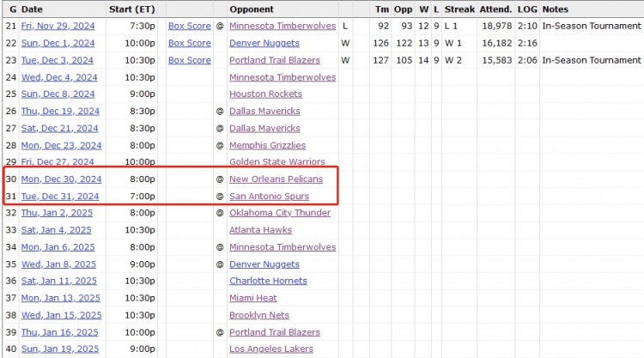644x358 pixels.
Task: Click the Streak column header
Action: coord(459,9)
